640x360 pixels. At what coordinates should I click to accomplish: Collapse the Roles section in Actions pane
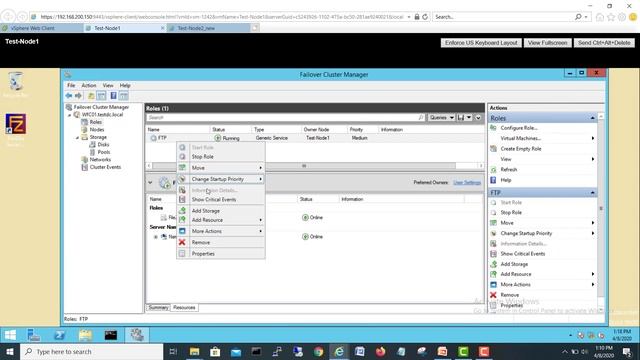coord(592,118)
